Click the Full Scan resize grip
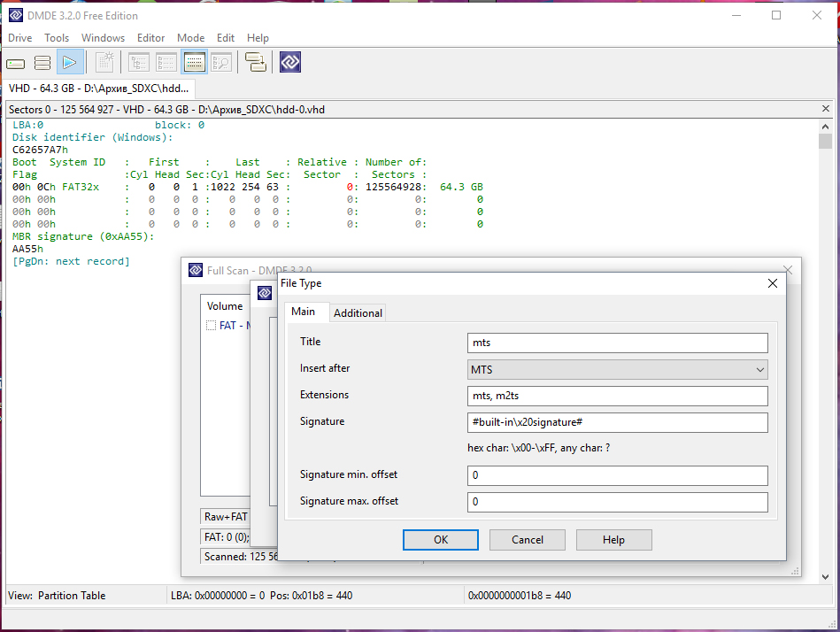840x632 pixels. point(795,571)
